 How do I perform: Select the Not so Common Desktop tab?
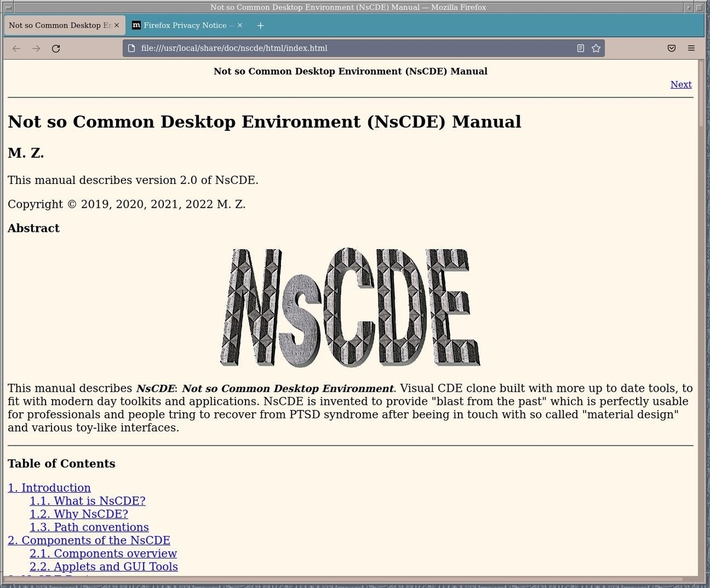coord(64,25)
